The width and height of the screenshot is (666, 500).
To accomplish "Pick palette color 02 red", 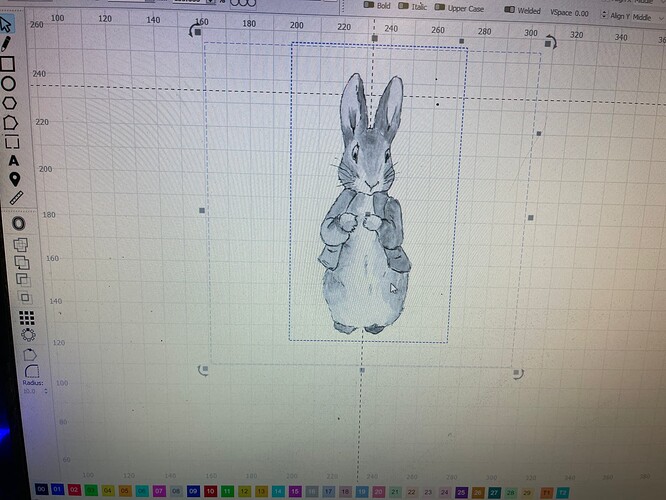I will tap(74, 490).
